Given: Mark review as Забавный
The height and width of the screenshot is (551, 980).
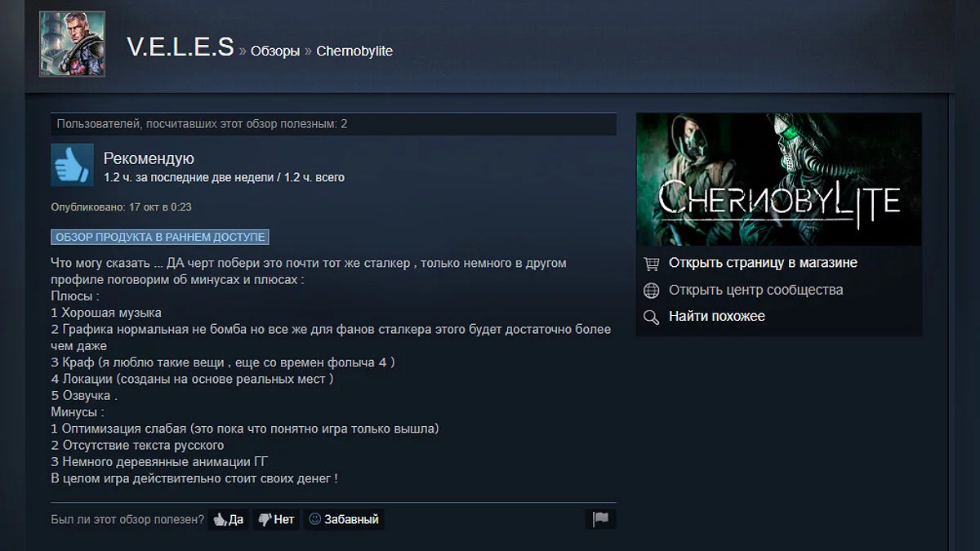Looking at the screenshot, I should pos(344,519).
